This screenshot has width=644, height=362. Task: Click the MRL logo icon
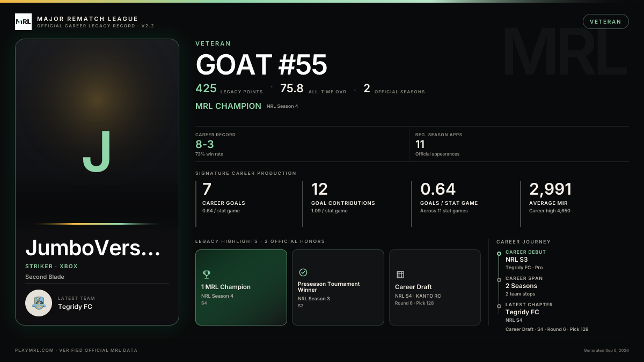(23, 22)
